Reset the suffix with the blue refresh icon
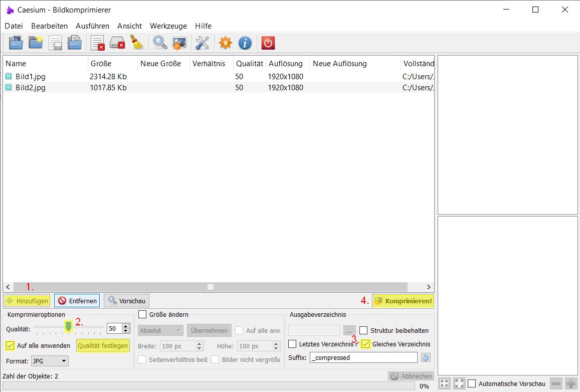This screenshot has width=580, height=392. tap(427, 357)
